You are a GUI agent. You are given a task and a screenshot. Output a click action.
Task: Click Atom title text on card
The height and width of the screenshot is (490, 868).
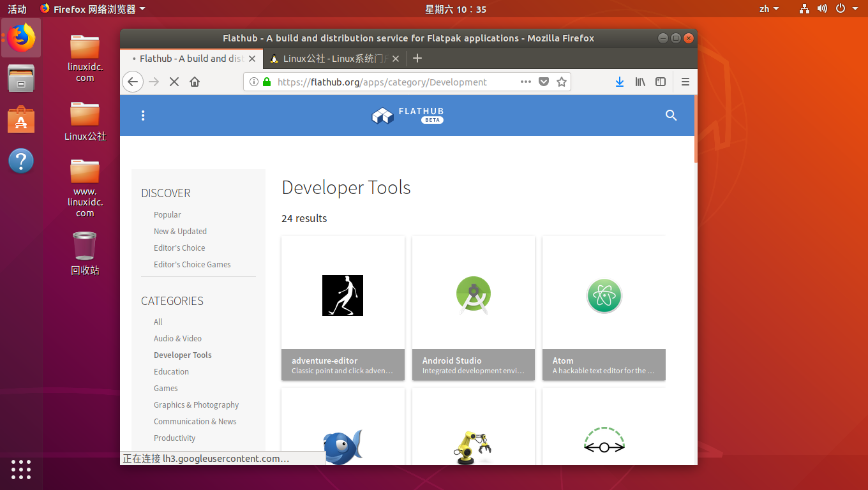point(563,360)
